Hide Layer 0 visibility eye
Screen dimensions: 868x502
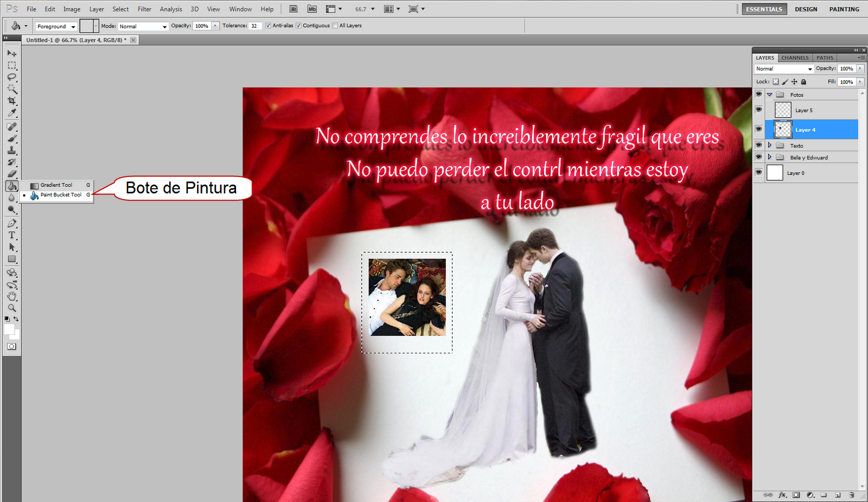[758, 173]
